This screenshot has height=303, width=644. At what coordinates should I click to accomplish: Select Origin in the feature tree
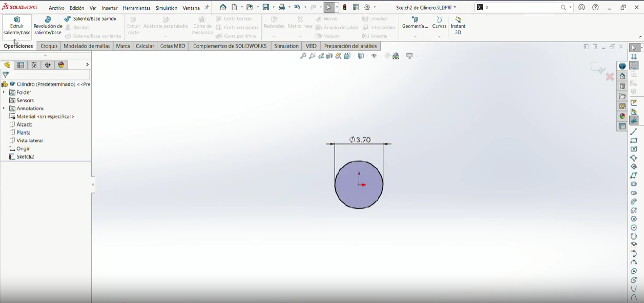20,148
